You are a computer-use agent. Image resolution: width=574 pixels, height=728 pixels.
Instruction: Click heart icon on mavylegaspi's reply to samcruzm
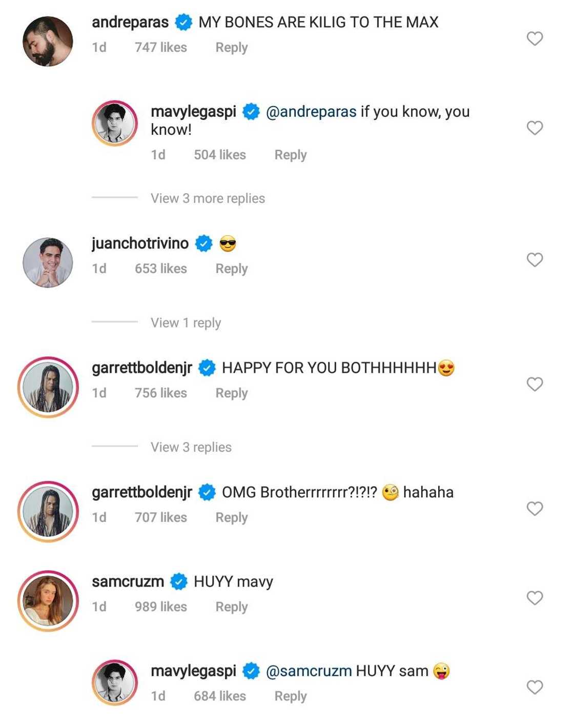[x=535, y=687]
